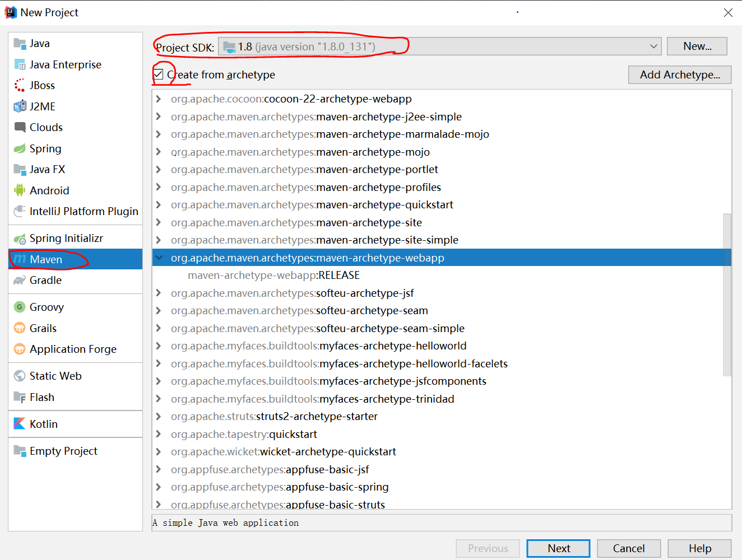
Task: Select myfaces-archetype-jsfcomponents archetype
Action: click(x=442, y=381)
